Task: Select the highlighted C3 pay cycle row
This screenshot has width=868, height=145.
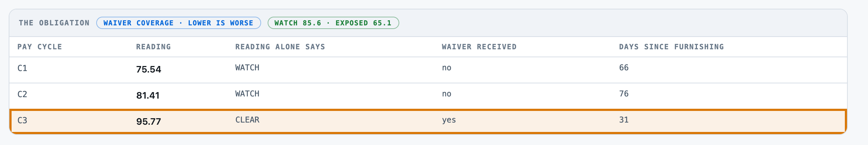Action: tap(428, 121)
